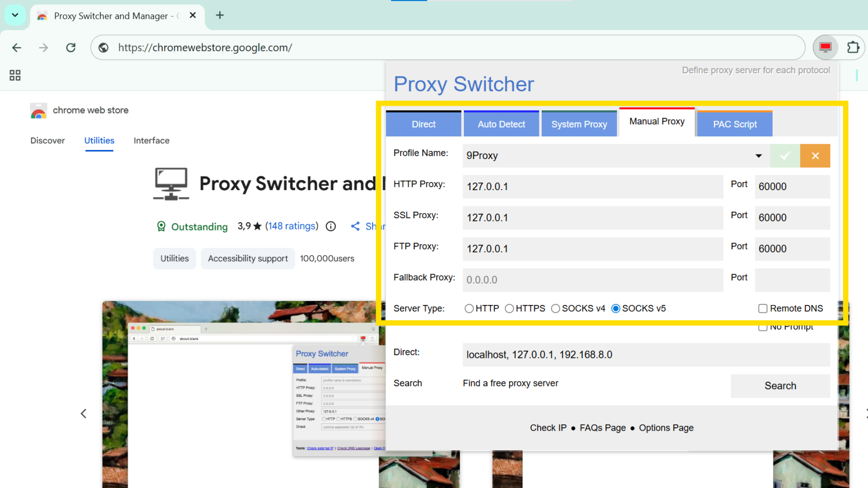Open the browser extensions puzzle icon
The width and height of the screenshot is (868, 488).
pyautogui.click(x=853, y=47)
